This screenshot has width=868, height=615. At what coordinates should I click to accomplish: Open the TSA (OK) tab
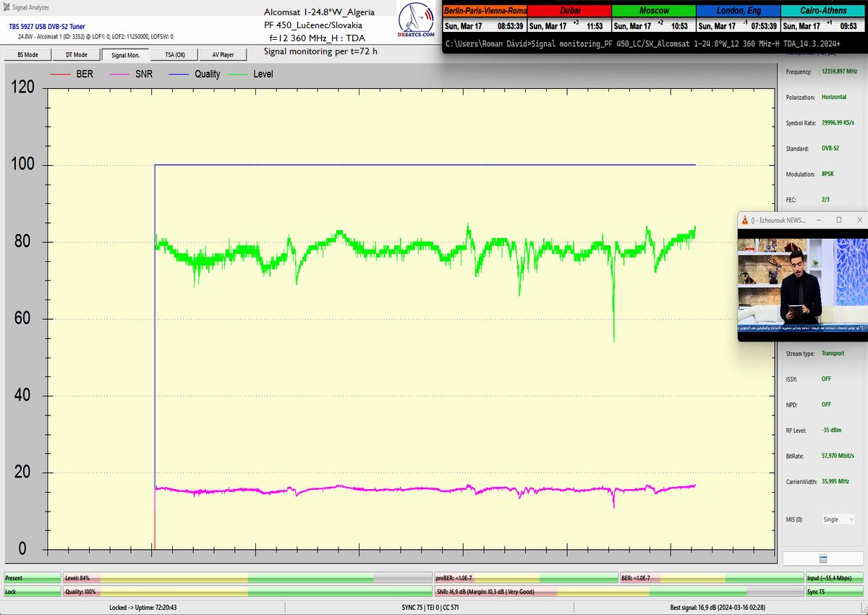(x=174, y=55)
